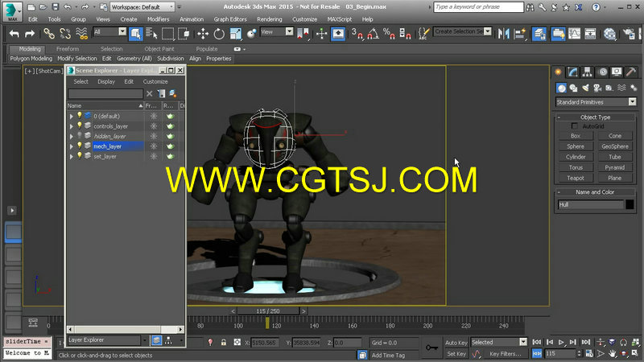Click the Teapot primitive button
This screenshot has width=644, height=362.
click(x=576, y=178)
